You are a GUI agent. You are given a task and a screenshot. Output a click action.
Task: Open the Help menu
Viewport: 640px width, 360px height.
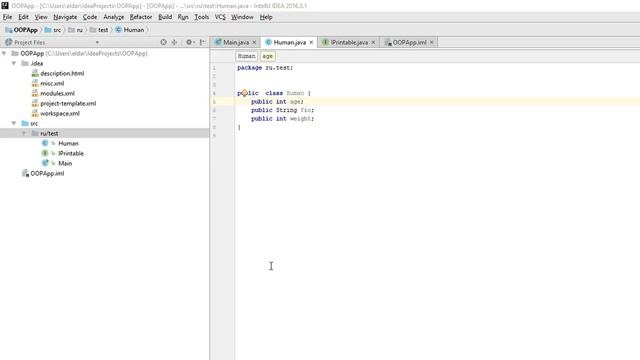(266, 17)
